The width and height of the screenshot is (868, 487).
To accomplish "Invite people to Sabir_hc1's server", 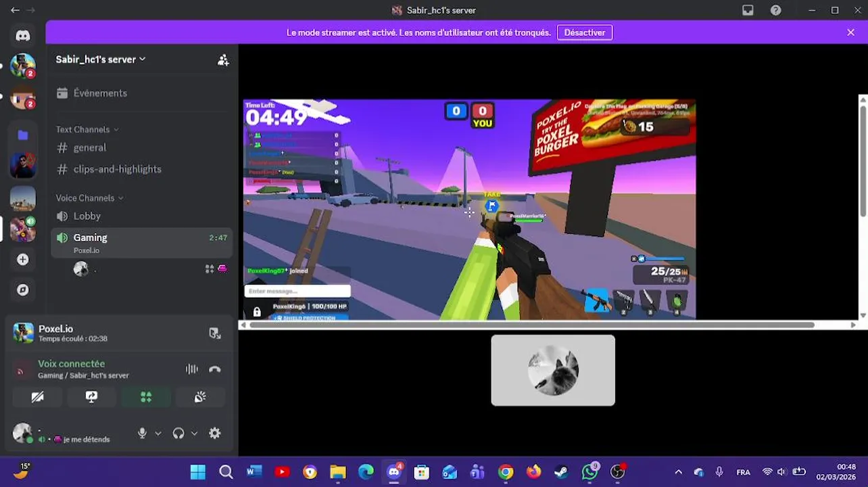I will (x=223, y=60).
